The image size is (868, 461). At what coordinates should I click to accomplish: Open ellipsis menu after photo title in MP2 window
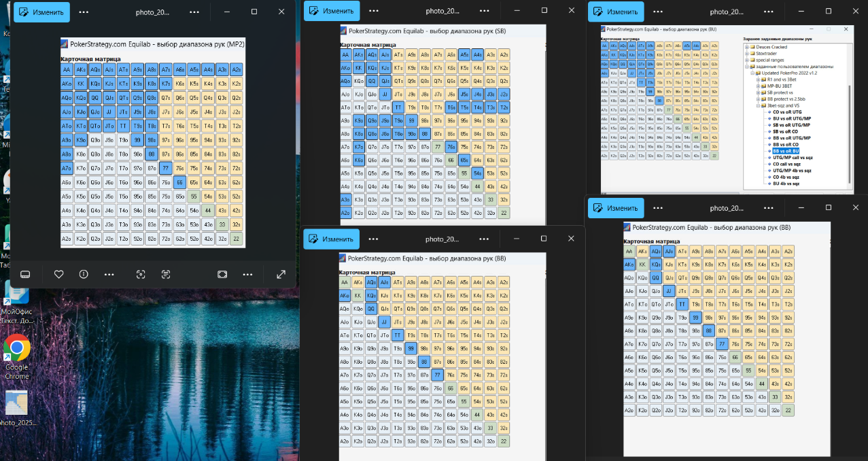pyautogui.click(x=194, y=12)
